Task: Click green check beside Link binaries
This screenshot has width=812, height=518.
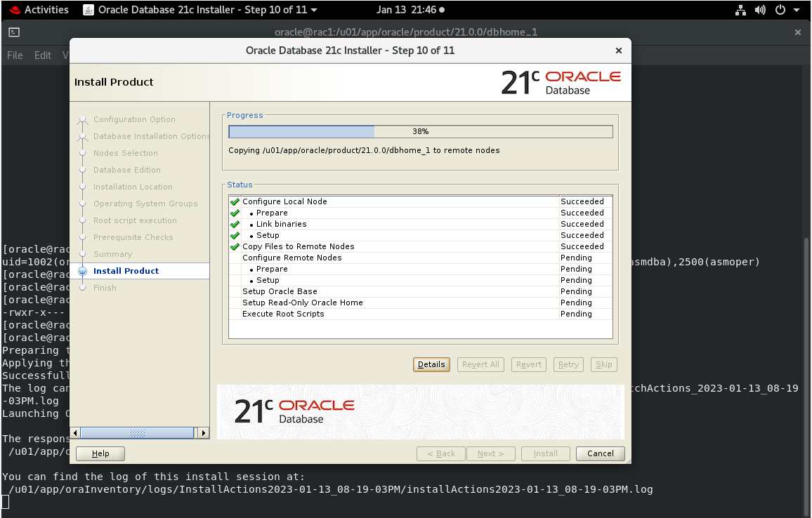Action: 235,224
